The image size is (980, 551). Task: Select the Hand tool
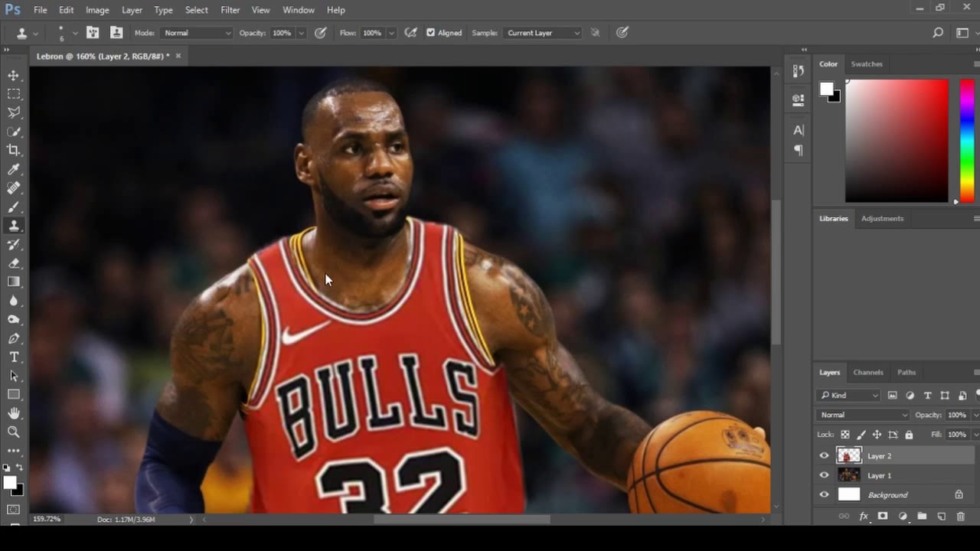click(14, 413)
